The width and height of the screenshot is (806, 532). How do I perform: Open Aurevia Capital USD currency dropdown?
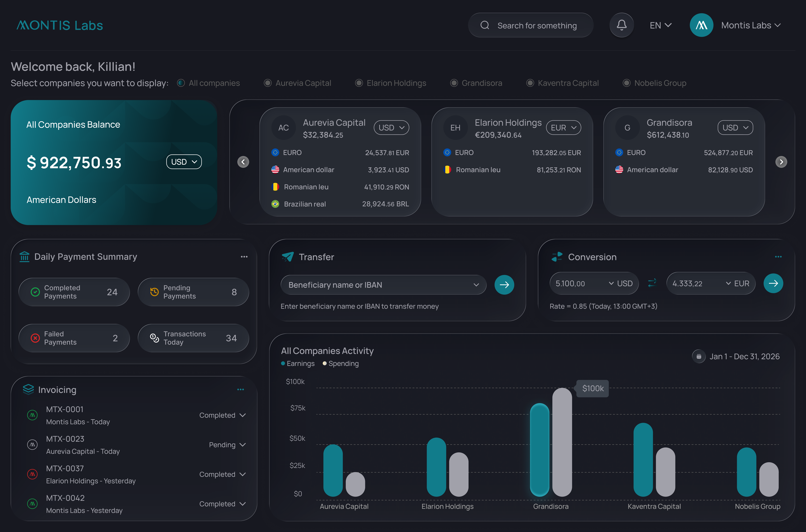point(391,128)
